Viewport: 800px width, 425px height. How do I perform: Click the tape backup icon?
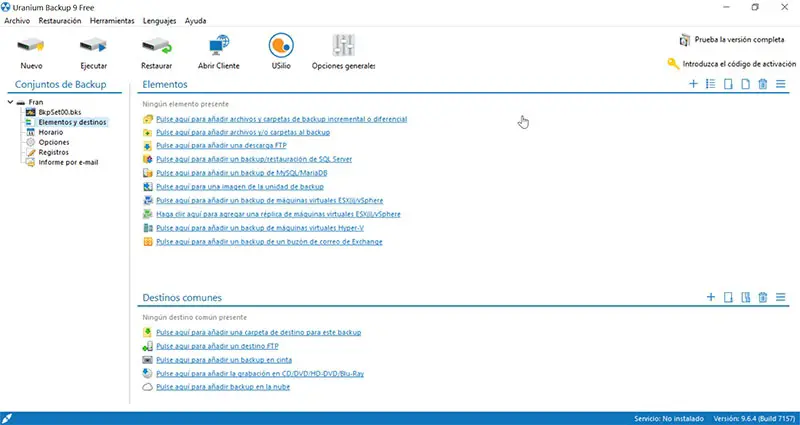coord(148,360)
